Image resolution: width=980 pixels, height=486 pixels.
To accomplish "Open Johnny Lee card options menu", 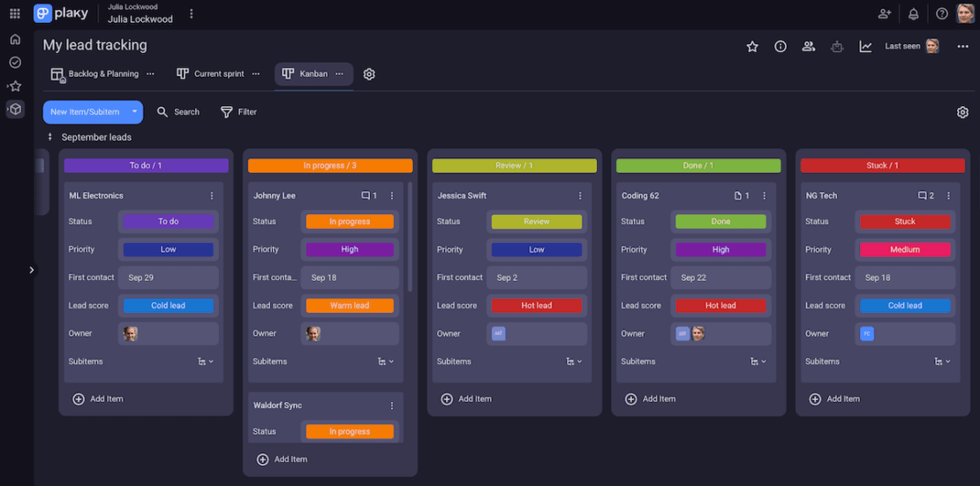I will click(x=392, y=196).
